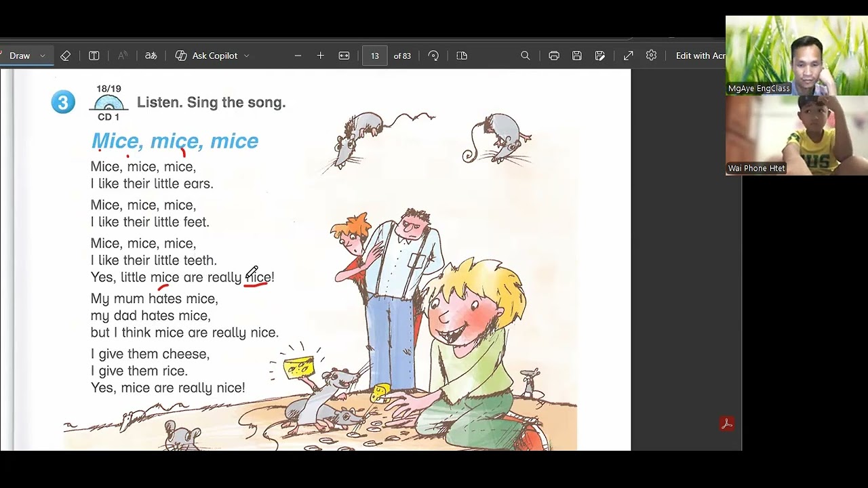Image resolution: width=868 pixels, height=488 pixels.
Task: Click the line "Yes, little mice are really nice!"
Action: tap(182, 277)
